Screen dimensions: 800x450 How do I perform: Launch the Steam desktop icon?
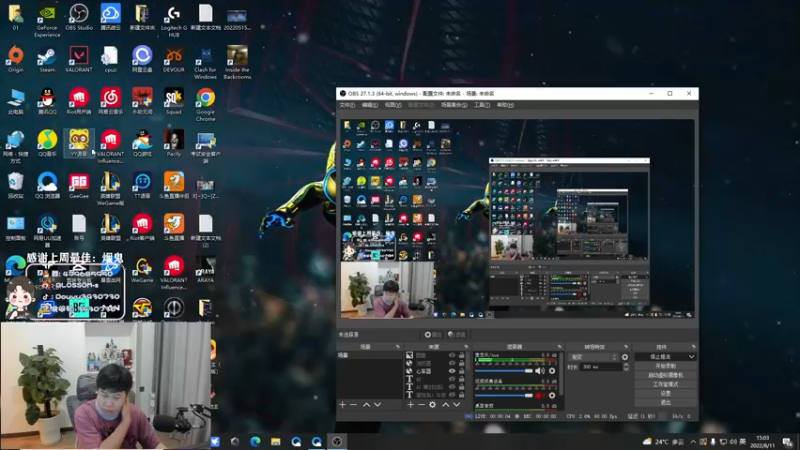[x=47, y=60]
